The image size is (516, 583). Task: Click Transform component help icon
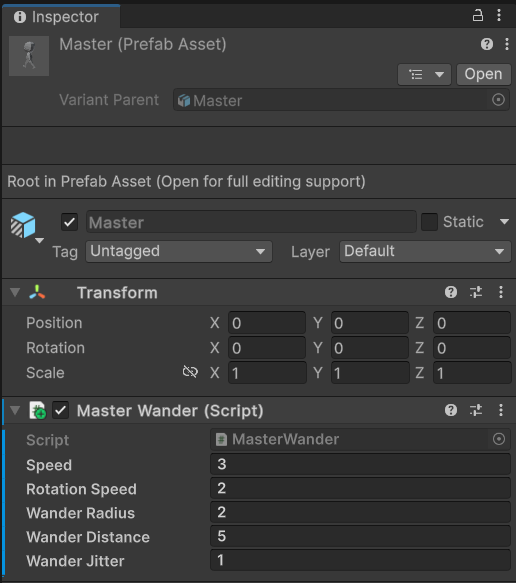[451, 292]
